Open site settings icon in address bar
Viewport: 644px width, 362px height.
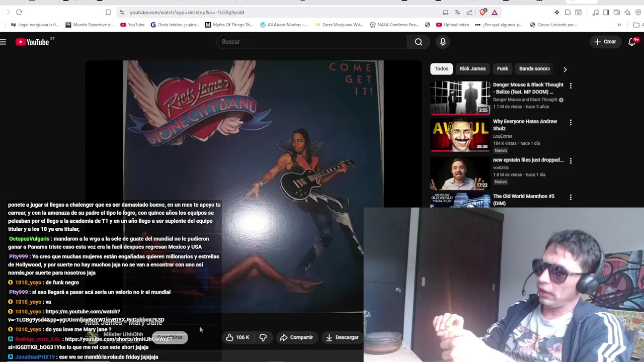click(122, 12)
